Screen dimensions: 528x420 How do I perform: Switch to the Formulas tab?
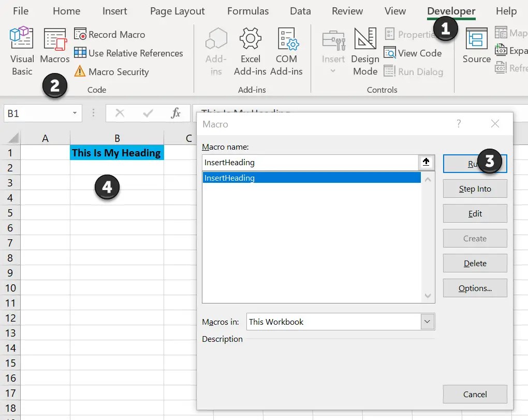point(248,11)
